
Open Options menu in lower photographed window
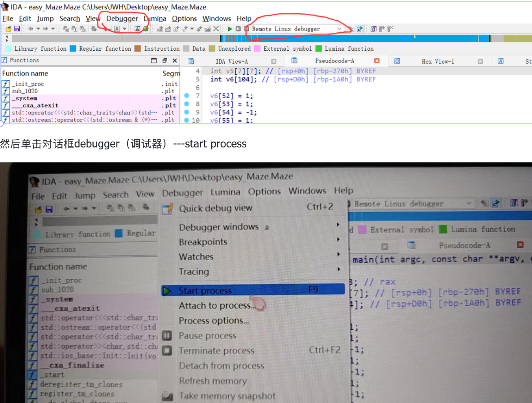pos(264,191)
